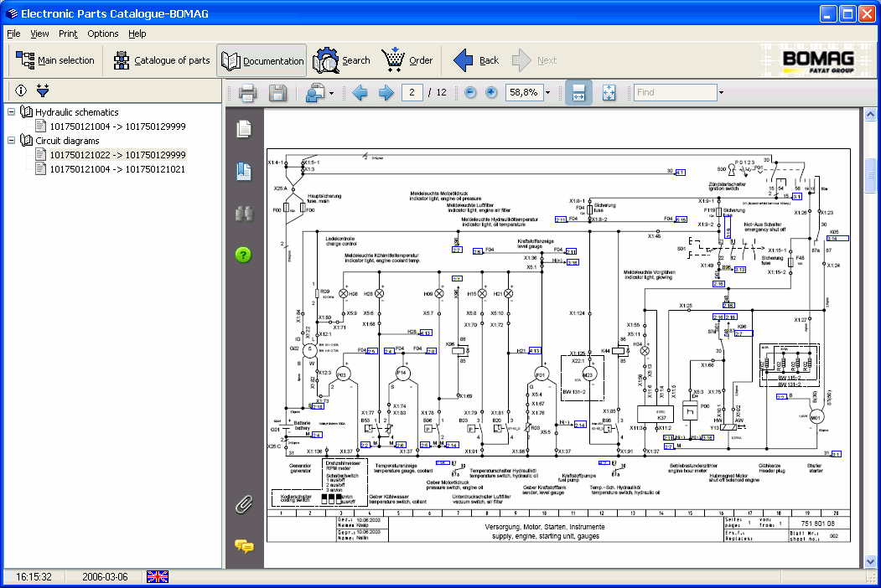Print the document with printer icon

coord(247,93)
